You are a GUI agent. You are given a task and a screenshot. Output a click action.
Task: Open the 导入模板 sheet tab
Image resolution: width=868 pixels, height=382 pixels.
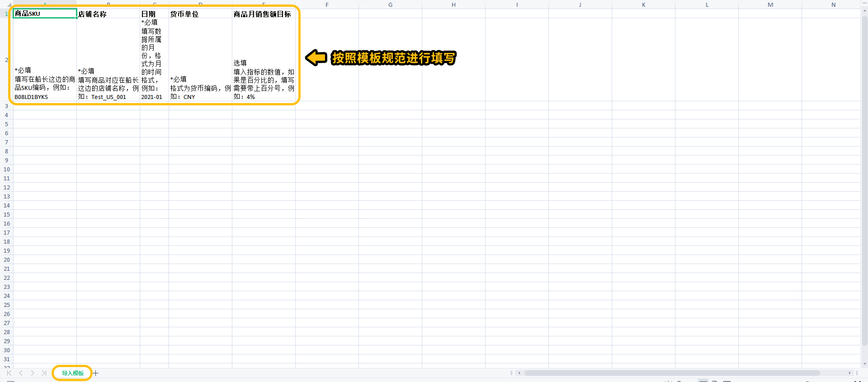pos(73,373)
